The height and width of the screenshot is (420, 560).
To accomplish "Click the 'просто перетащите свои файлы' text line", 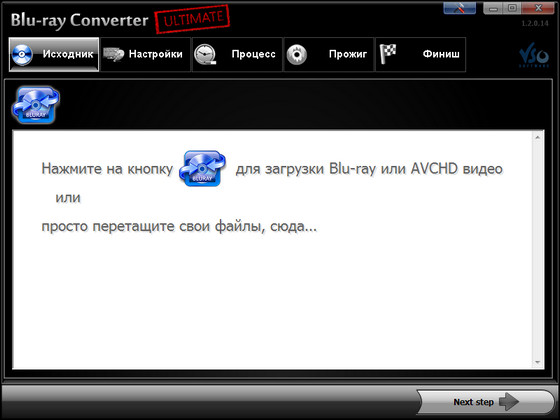I will 179,226.
